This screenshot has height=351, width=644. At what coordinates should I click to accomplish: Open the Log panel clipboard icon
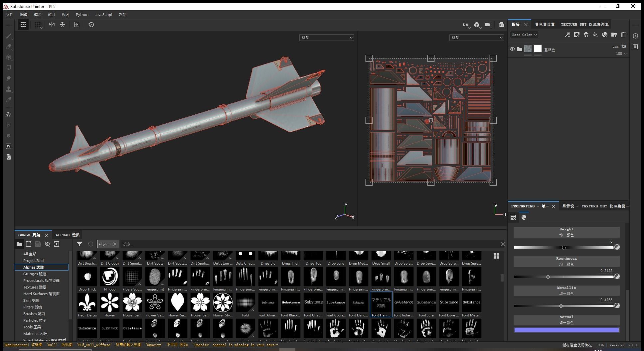(x=635, y=47)
